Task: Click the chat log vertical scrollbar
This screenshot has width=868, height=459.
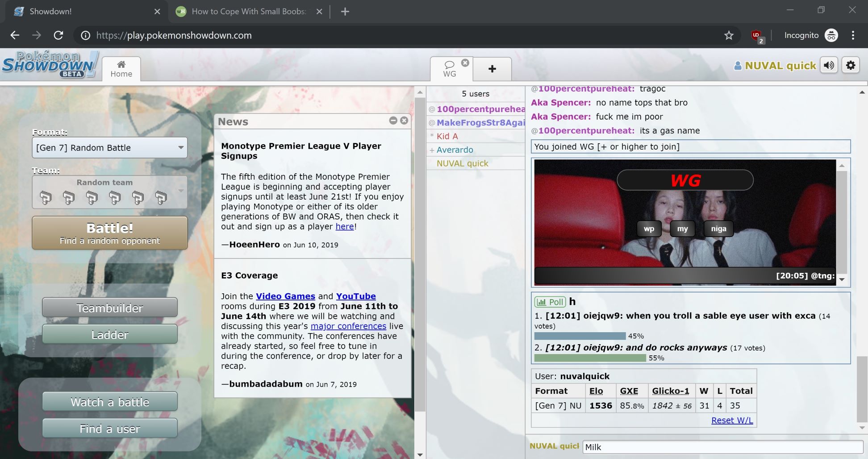Action: pos(862,389)
